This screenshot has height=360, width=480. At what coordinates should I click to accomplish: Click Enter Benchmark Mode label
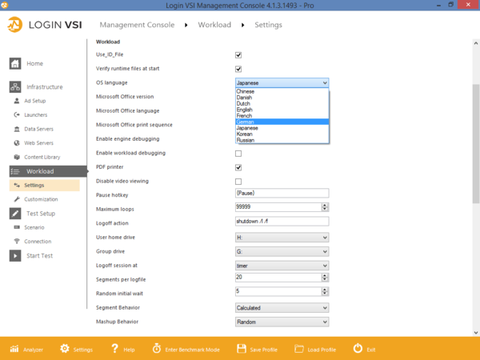coord(192,350)
